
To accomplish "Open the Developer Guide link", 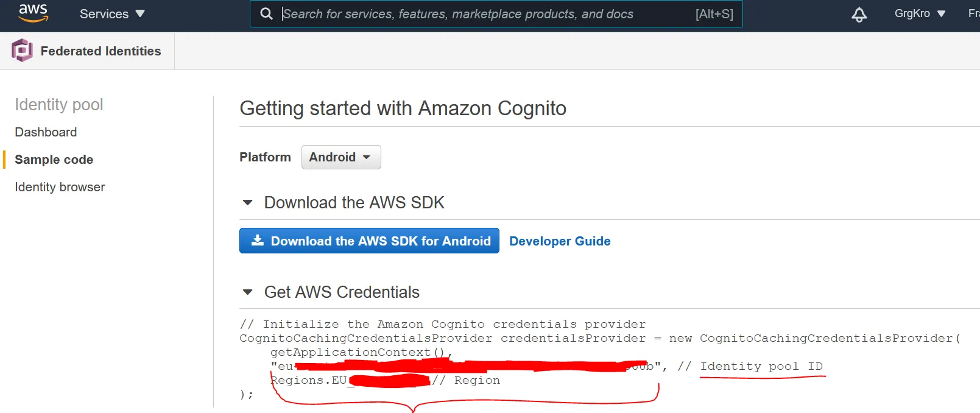I will [x=560, y=241].
